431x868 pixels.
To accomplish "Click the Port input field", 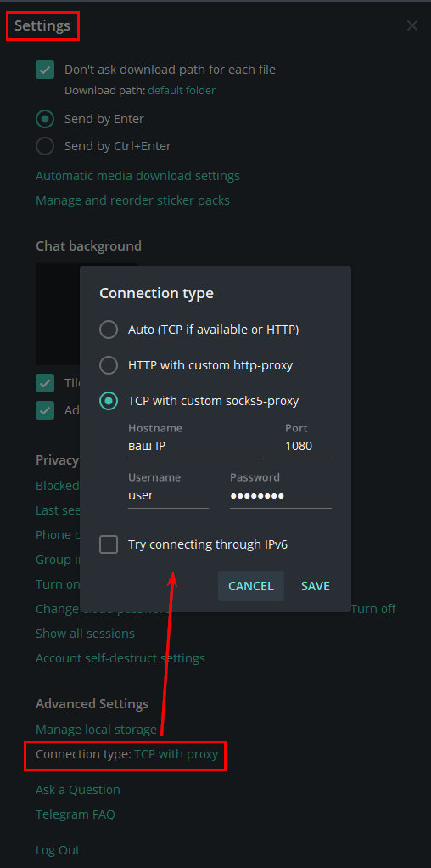I will tap(308, 446).
